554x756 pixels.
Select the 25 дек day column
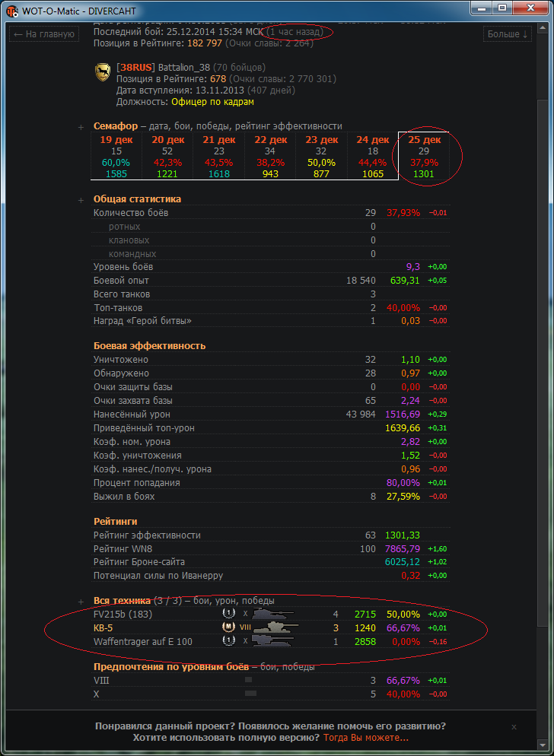click(x=423, y=157)
